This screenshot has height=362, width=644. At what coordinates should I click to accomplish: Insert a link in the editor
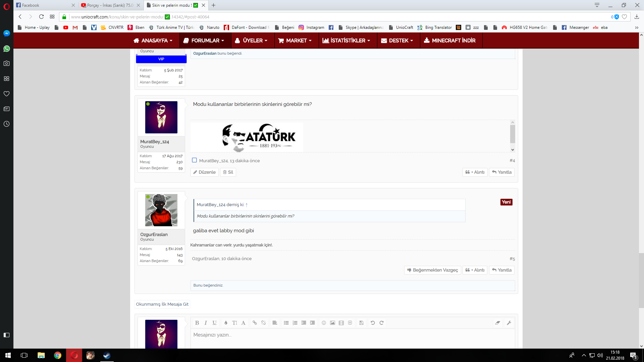click(255, 323)
